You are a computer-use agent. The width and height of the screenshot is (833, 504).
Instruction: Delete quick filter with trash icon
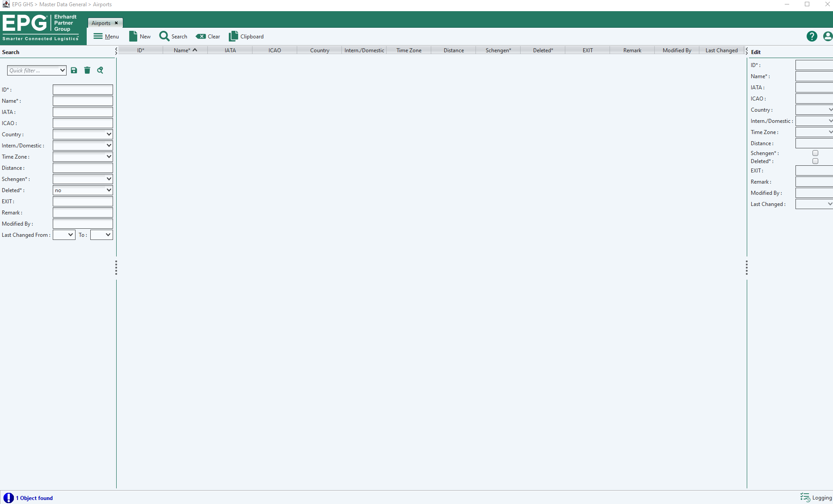tap(87, 70)
